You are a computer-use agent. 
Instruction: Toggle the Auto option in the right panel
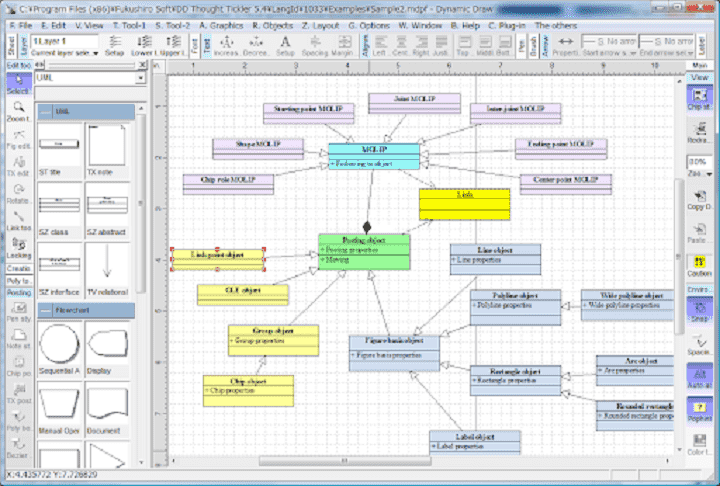699,378
